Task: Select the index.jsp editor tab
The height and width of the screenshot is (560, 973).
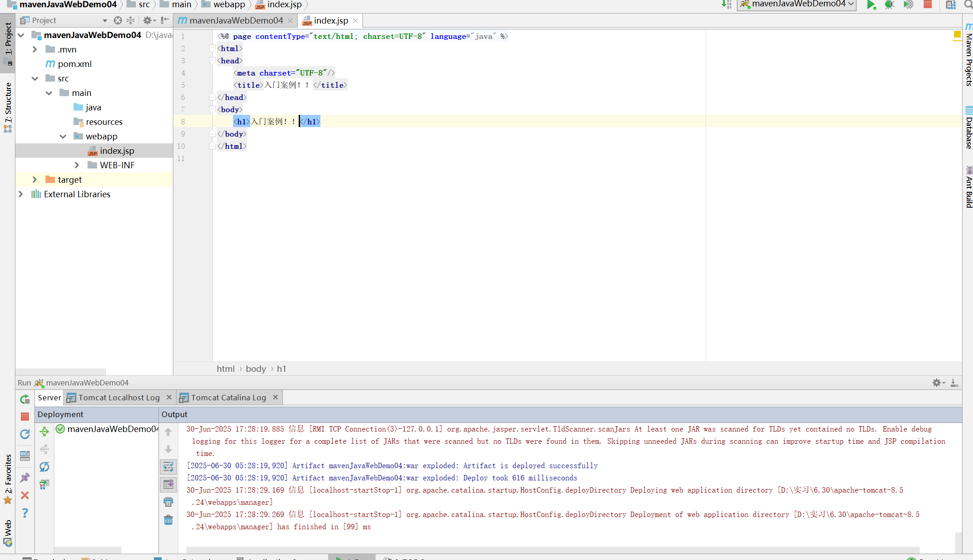Action: point(331,20)
